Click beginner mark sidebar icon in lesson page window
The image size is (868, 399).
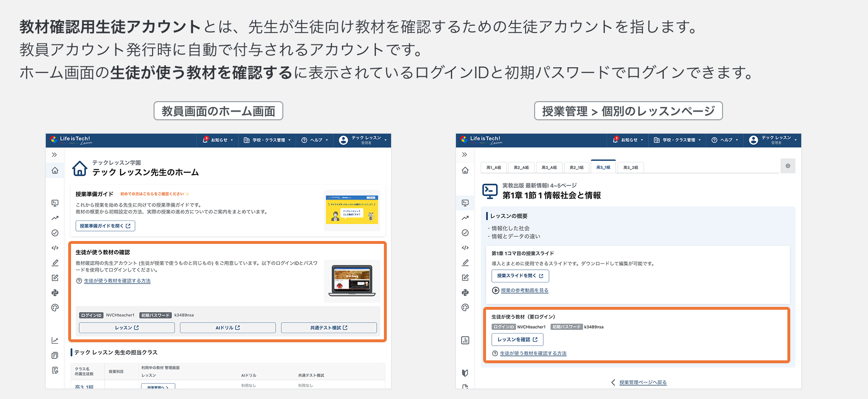point(465,373)
